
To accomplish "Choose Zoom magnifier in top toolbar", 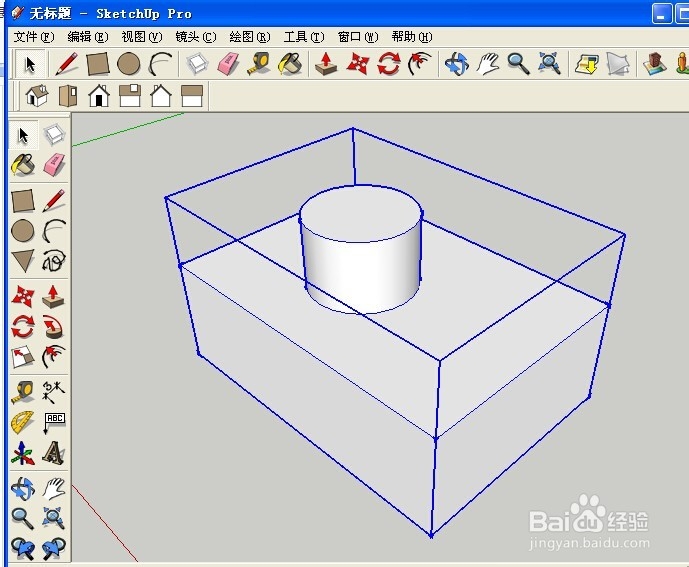I will coord(519,64).
